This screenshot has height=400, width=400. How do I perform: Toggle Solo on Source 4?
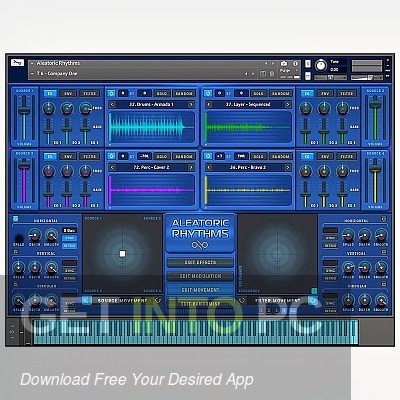[x=258, y=156]
